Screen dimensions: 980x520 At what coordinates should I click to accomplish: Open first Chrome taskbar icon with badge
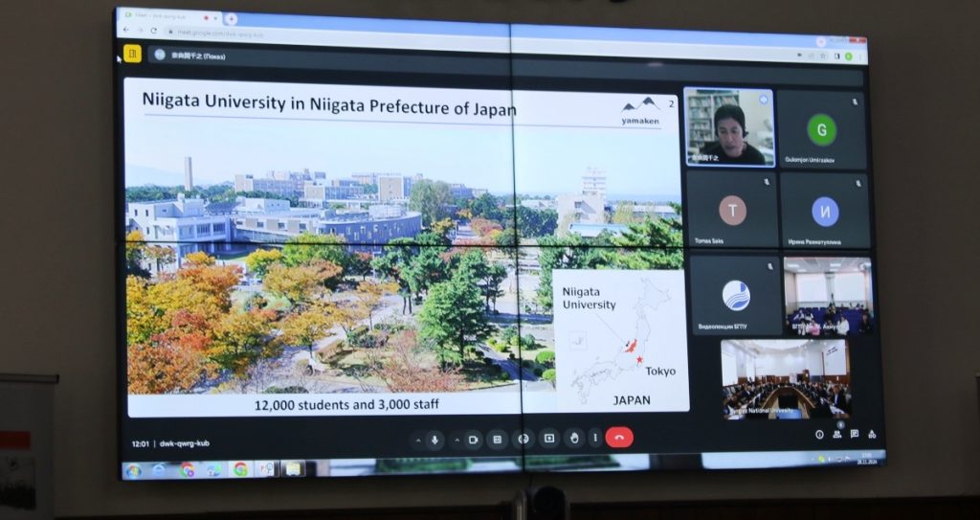tap(187, 470)
